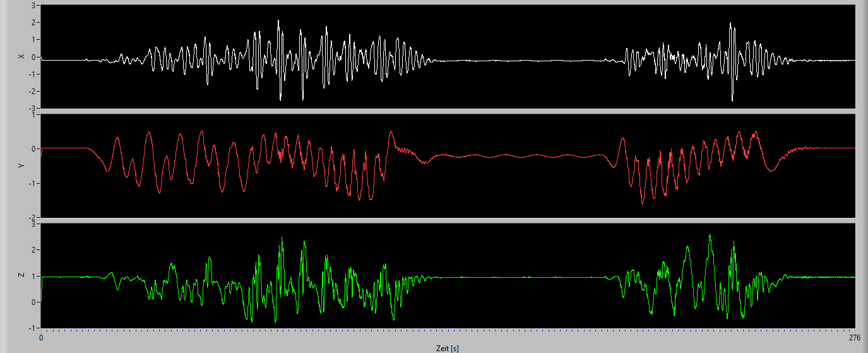Click the minimum value -1 on the Z chart scale
The image size is (868, 353).
coord(33,328)
